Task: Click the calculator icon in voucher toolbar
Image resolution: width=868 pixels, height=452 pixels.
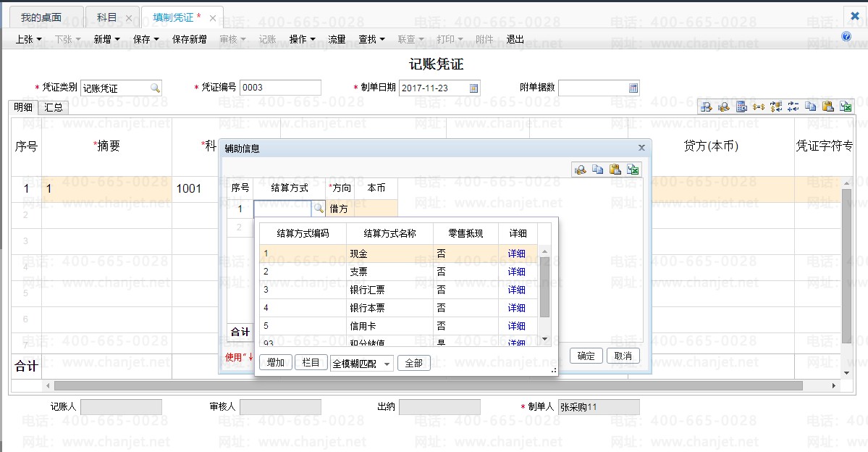Action: tap(741, 107)
